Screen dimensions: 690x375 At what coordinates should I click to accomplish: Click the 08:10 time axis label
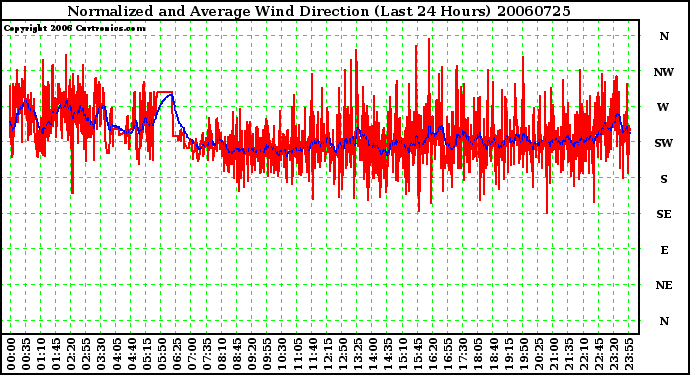[222, 354]
